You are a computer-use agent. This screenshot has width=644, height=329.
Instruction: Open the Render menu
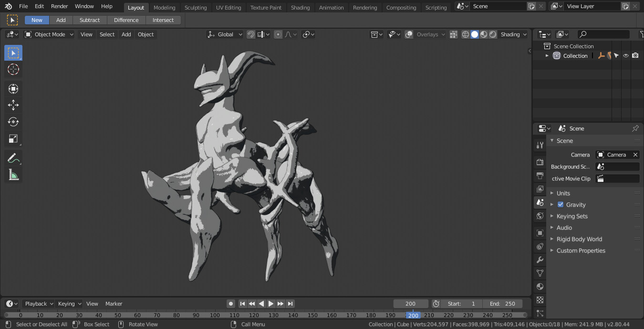[x=60, y=6]
